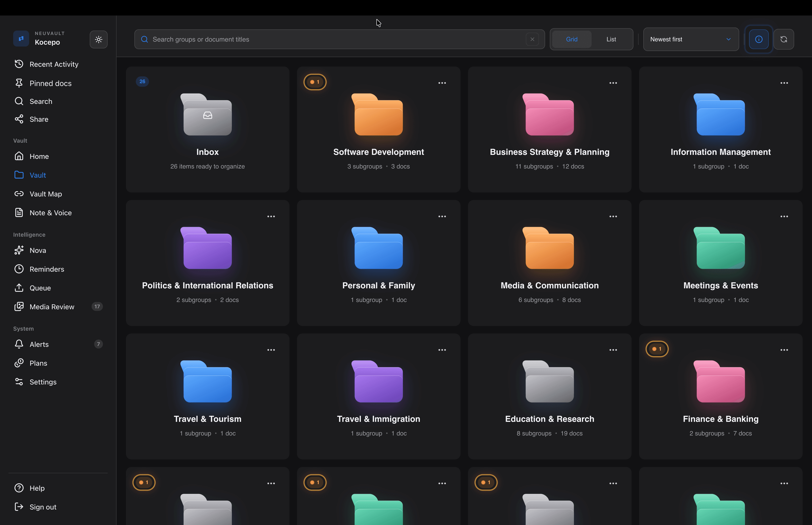Click the Kocepo workspace logo
The width and height of the screenshot is (812, 525).
21,39
